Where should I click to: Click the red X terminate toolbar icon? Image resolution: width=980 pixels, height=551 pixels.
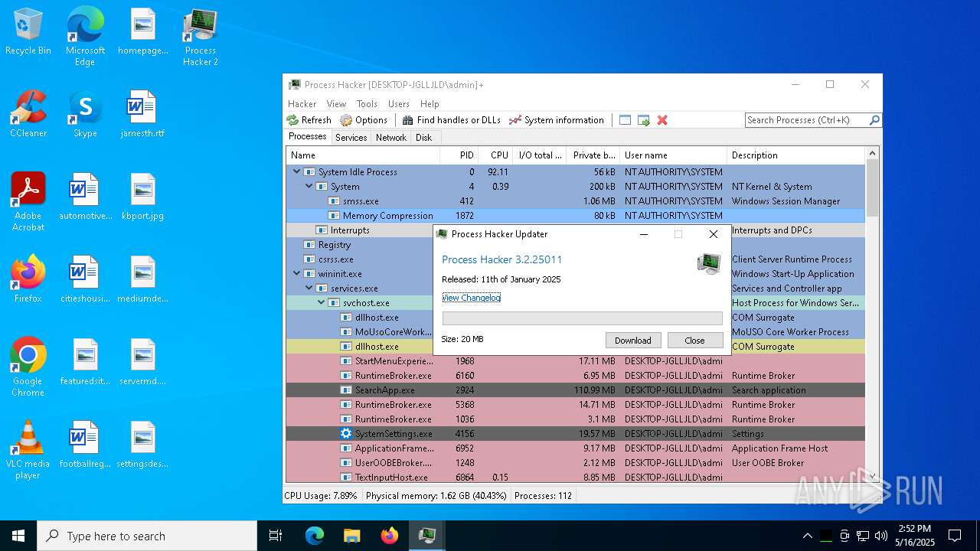pyautogui.click(x=662, y=120)
